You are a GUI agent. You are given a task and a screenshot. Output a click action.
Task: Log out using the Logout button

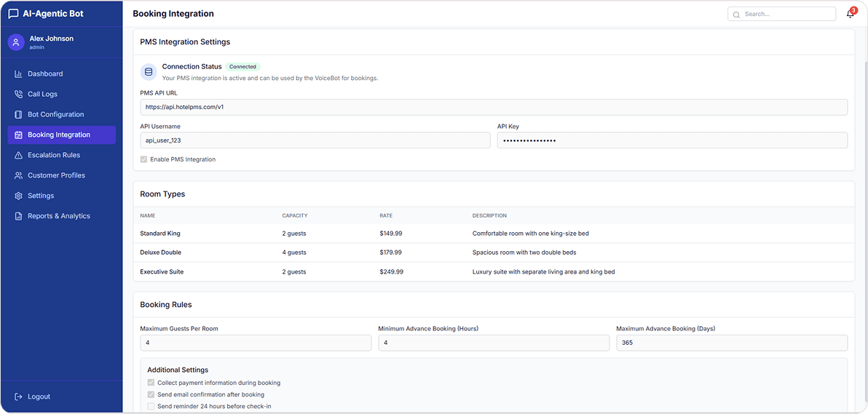click(33, 397)
